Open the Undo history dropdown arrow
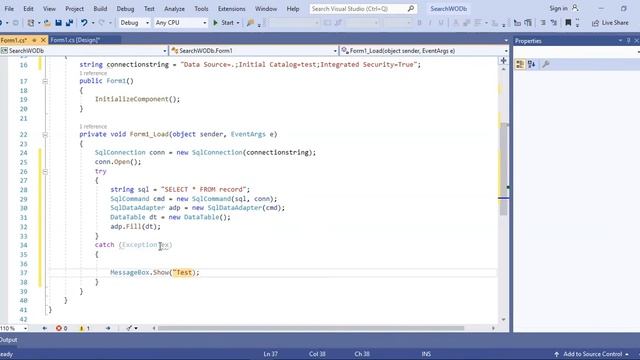This screenshot has width=640, height=360. point(93,23)
